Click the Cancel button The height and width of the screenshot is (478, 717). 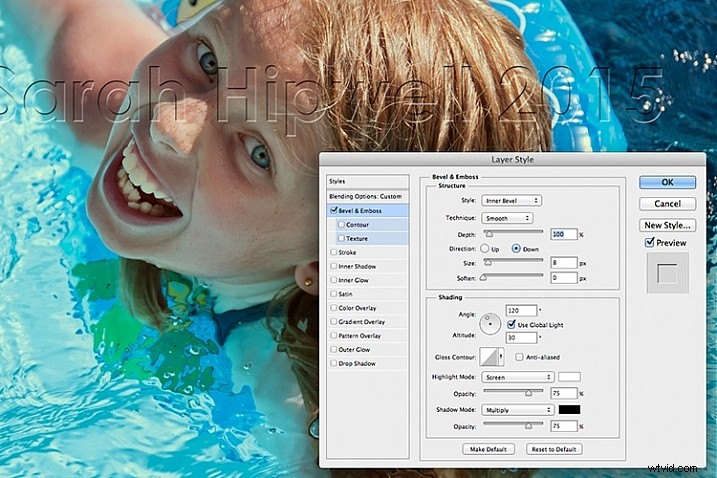pos(667,204)
